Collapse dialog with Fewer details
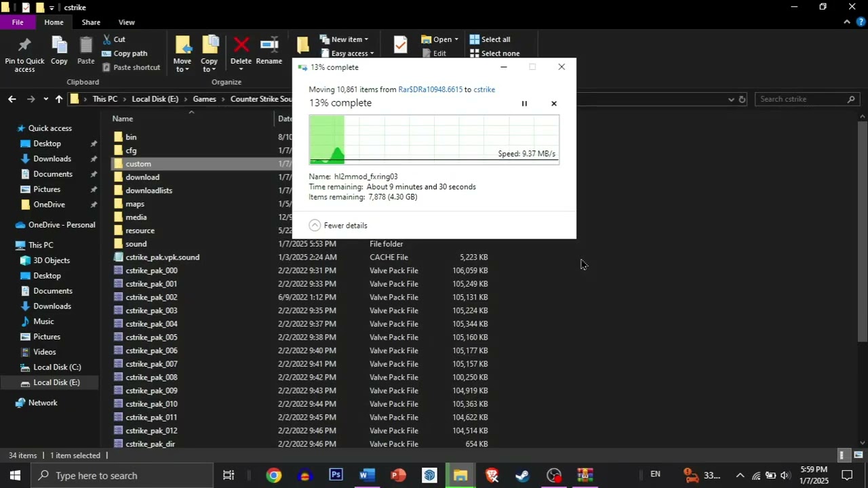The image size is (868, 488). [x=338, y=226]
